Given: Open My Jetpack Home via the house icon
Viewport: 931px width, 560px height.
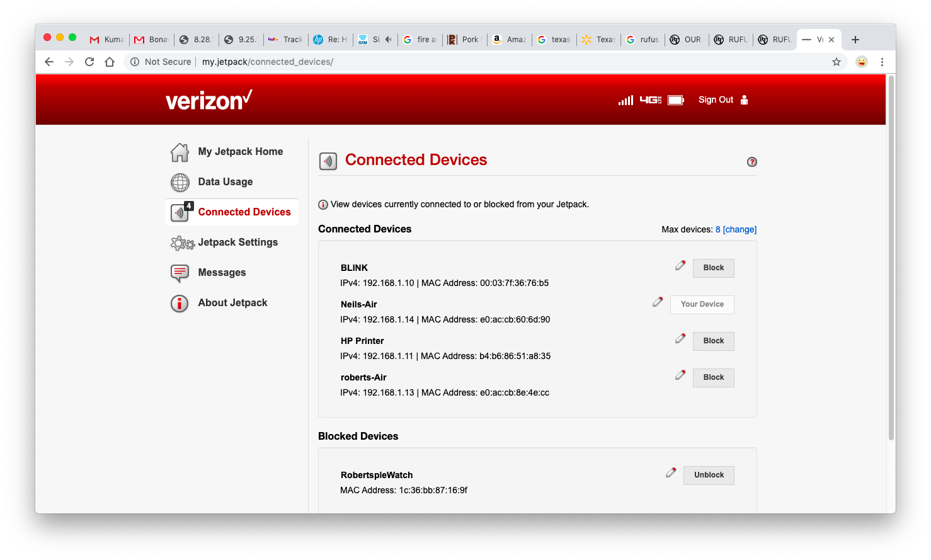Looking at the screenshot, I should 180,151.
